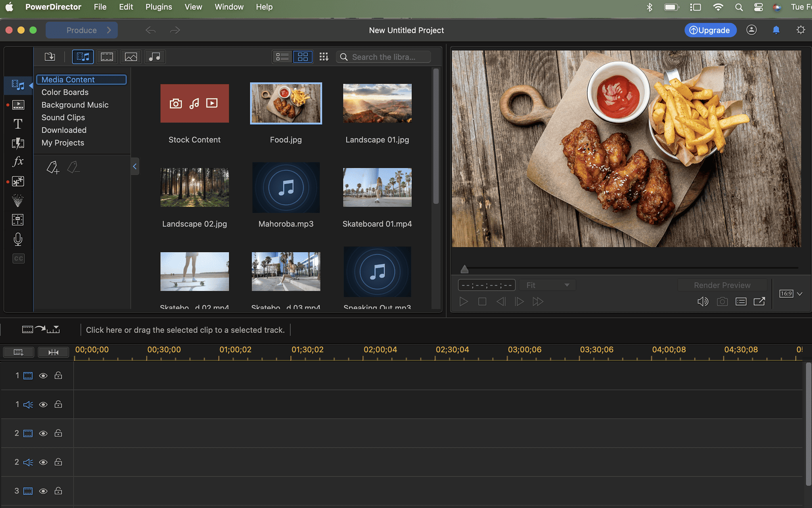Screen dimensions: 812x508
Task: Switch the media library to list view
Action: click(x=282, y=57)
